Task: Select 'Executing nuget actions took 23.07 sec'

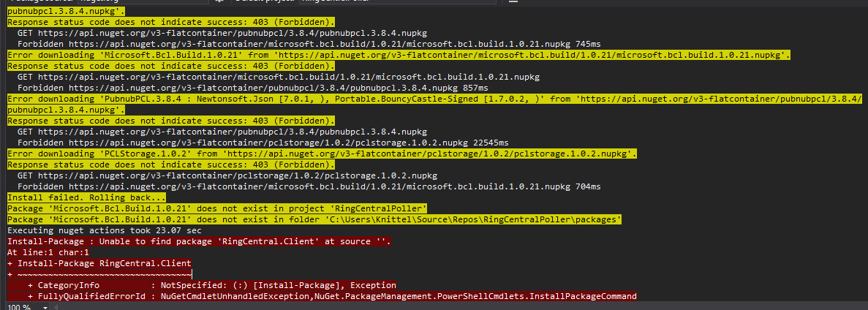Action: tap(104, 230)
